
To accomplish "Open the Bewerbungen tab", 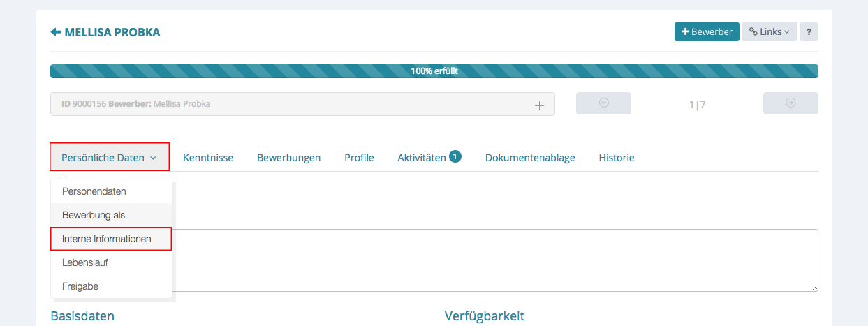I will (288, 158).
